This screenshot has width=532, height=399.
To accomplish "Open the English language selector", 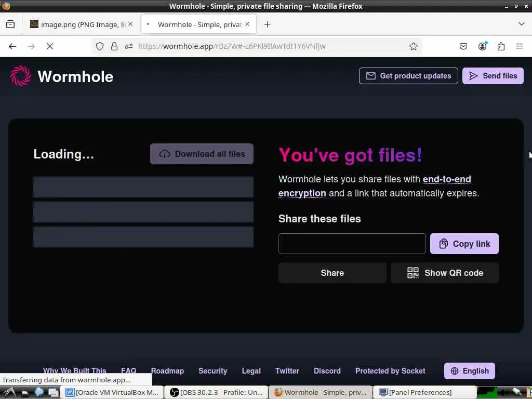I will 470,371.
